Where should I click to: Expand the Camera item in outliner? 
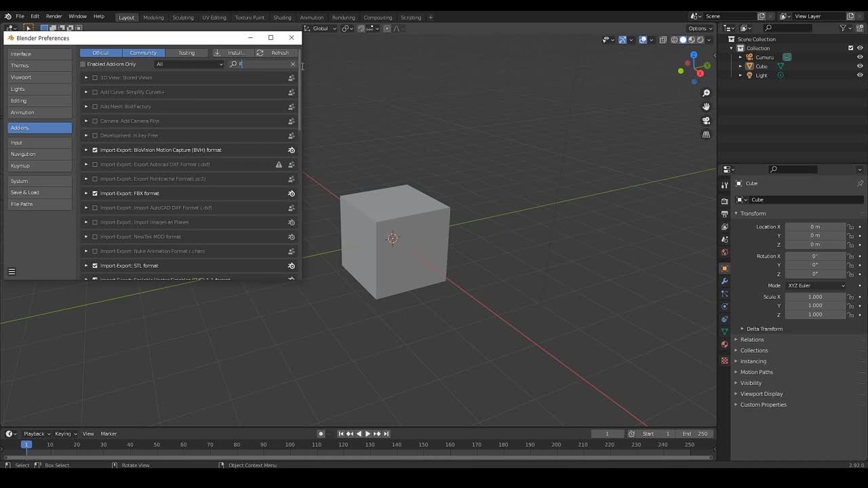(x=741, y=57)
